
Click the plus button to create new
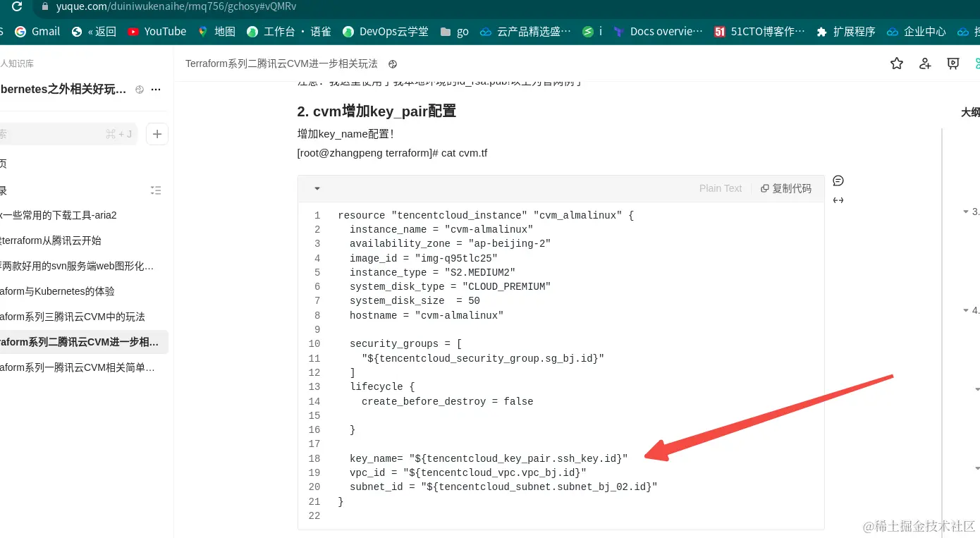[157, 134]
